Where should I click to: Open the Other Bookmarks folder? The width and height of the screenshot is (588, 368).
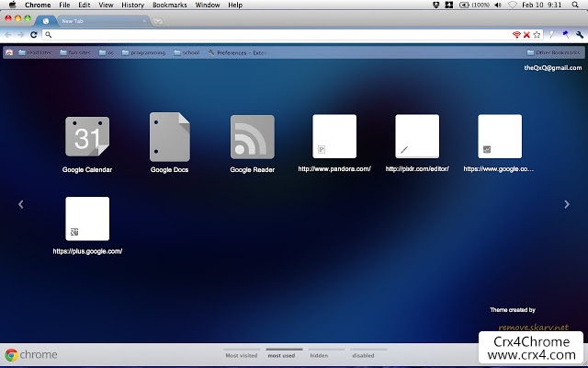click(553, 52)
